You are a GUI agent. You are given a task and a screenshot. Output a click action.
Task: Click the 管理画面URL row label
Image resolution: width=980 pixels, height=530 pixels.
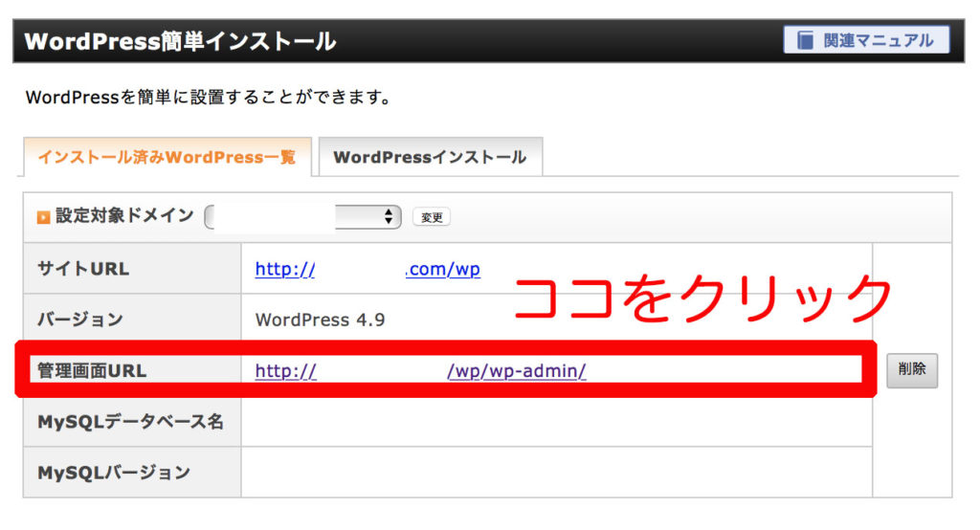(92, 370)
